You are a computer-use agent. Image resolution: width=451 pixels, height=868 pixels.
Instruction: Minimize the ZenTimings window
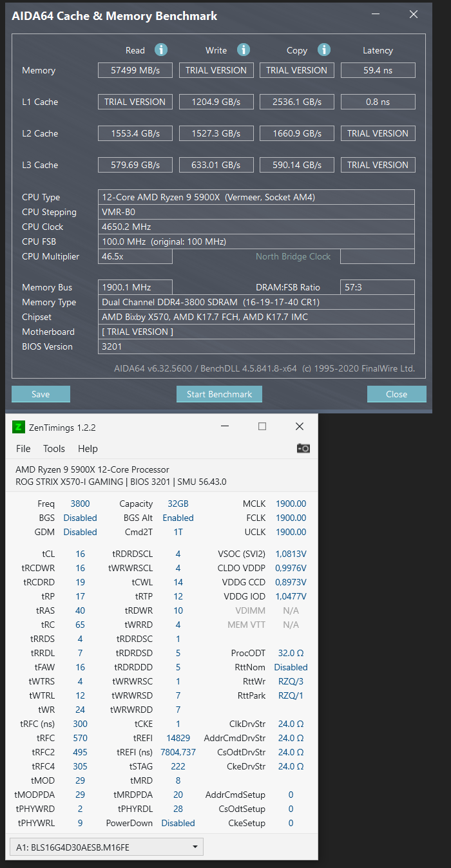[x=224, y=426]
